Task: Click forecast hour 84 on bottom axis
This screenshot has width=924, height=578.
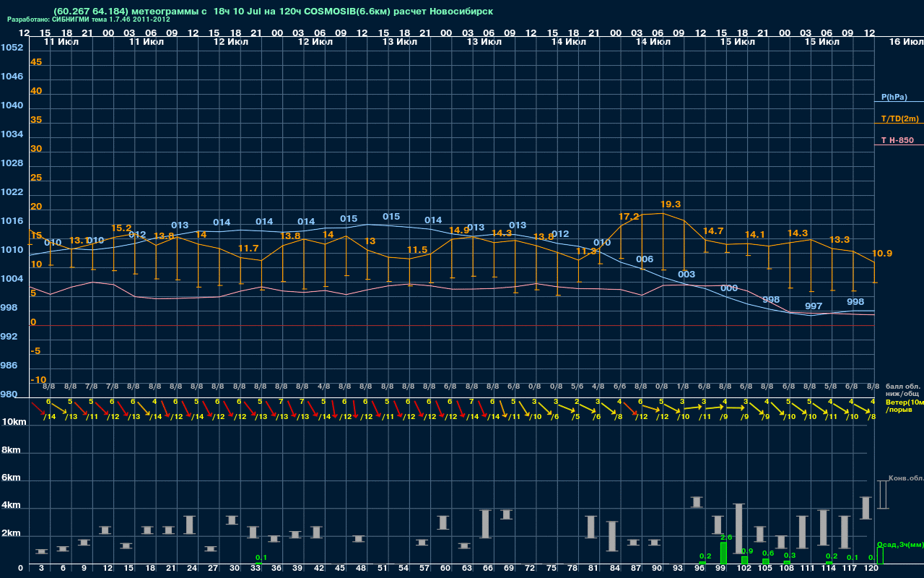Action: [x=614, y=569]
